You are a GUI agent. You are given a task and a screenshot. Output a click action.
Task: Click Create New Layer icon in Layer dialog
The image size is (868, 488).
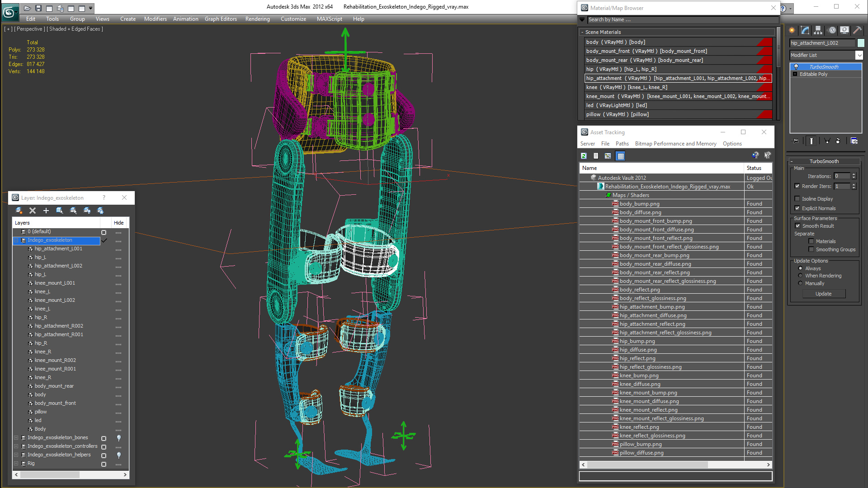[x=19, y=211]
